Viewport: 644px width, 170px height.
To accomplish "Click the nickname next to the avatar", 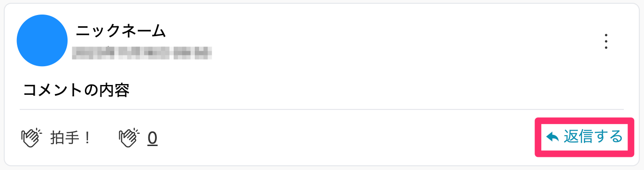I will (121, 31).
